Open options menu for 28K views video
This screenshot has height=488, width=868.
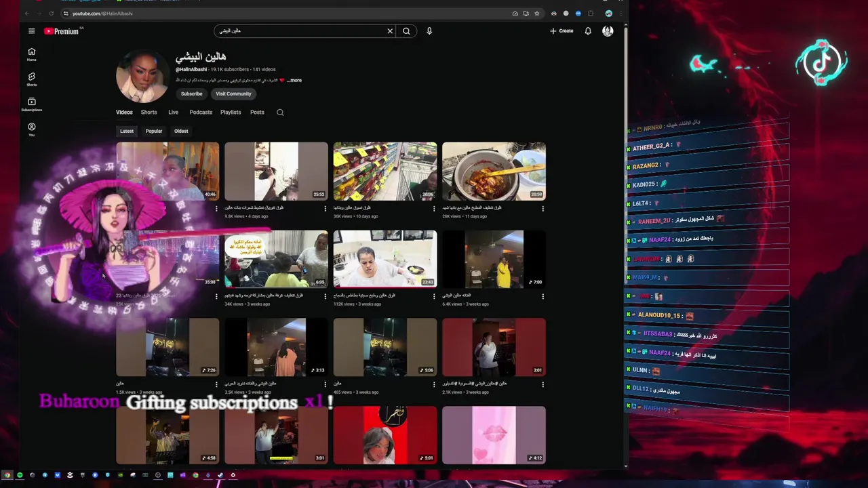click(x=542, y=209)
